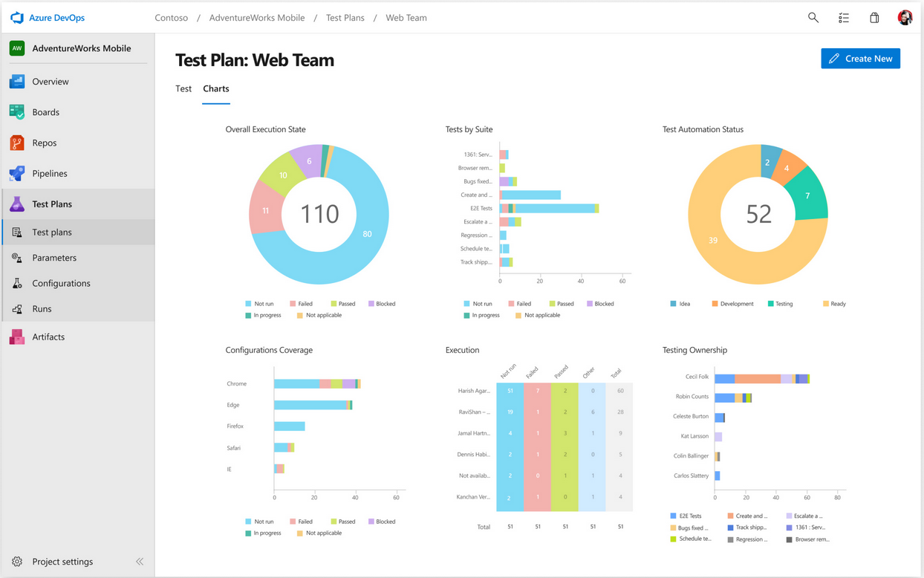Screen dimensions: 924x578
Task: Click Not run swatch in Overall Execution legend
Action: tap(248, 304)
